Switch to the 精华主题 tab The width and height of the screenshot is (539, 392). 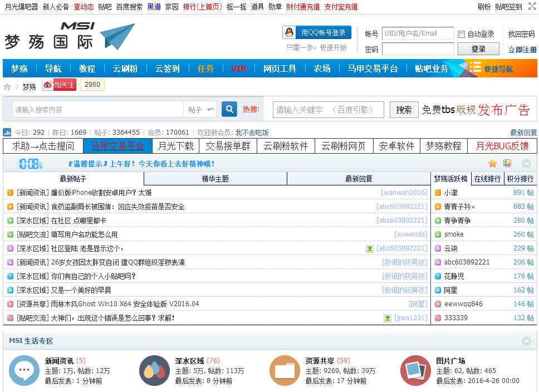click(x=215, y=179)
